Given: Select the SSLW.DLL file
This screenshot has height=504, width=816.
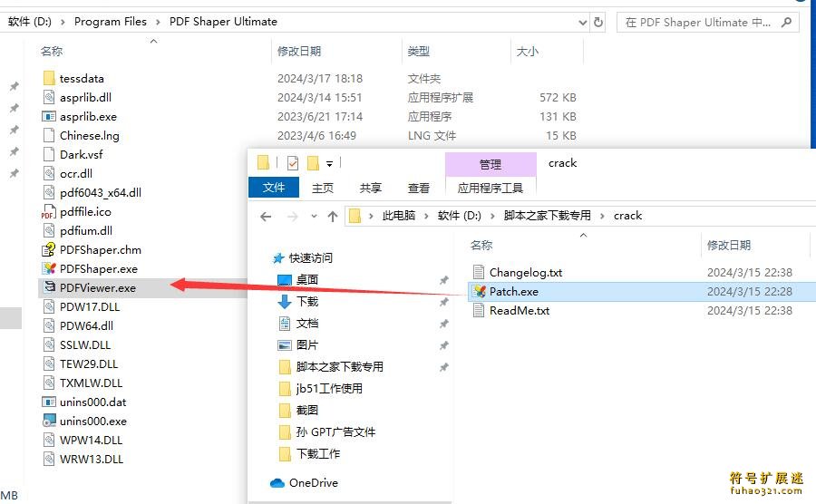Looking at the screenshot, I should pyautogui.click(x=85, y=344).
